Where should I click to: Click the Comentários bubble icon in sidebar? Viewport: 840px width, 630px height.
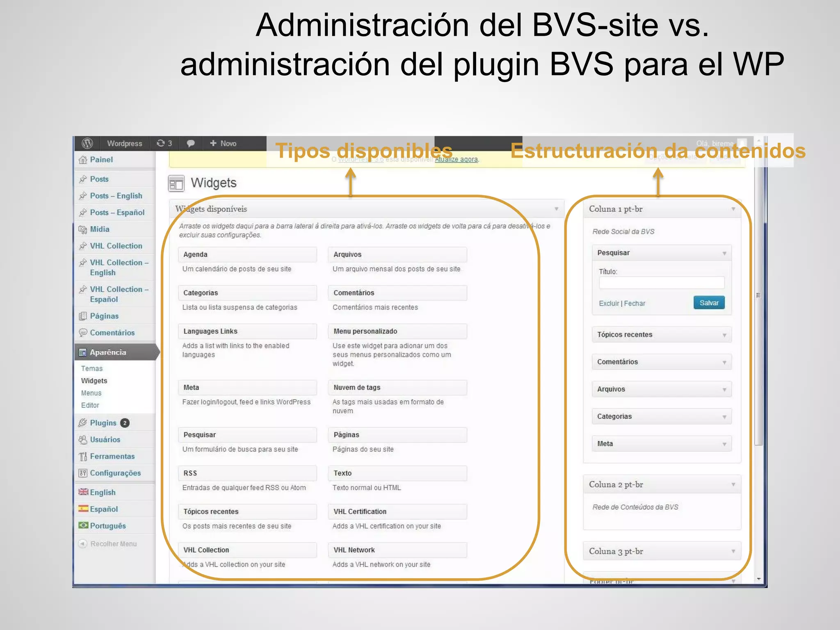pyautogui.click(x=83, y=333)
